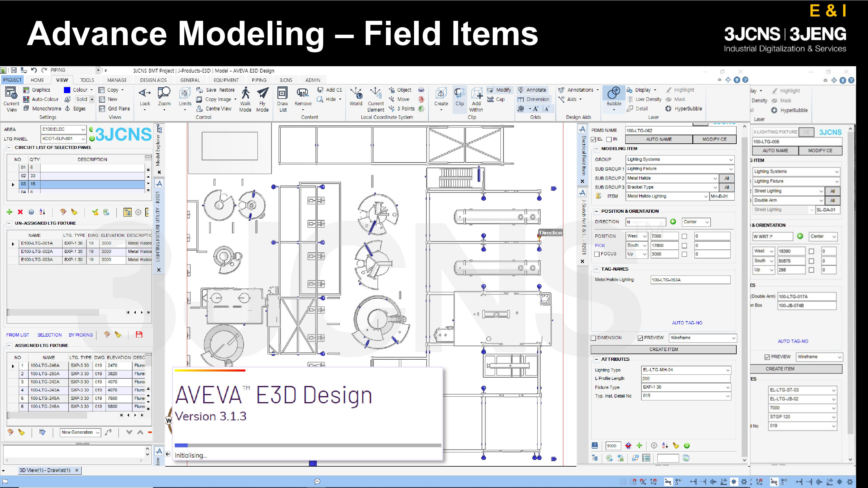Click green direction pick button

[673, 221]
